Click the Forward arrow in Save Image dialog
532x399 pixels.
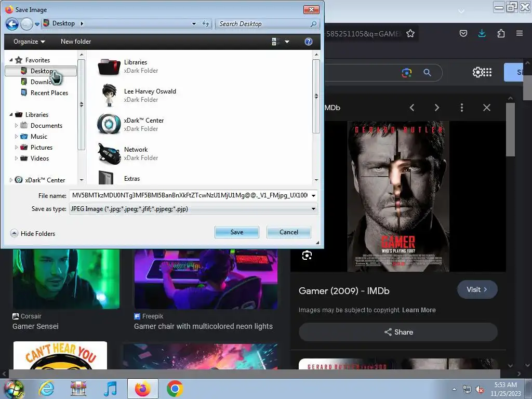click(x=26, y=24)
